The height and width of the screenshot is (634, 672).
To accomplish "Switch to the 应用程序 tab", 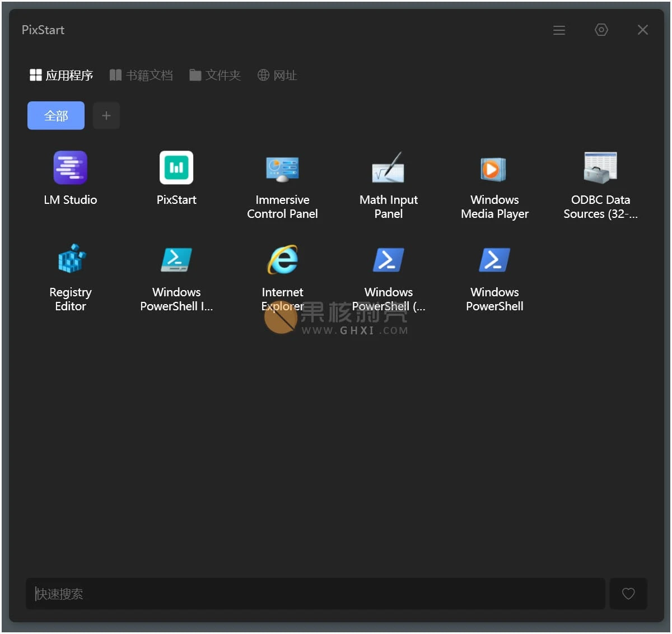I will pyautogui.click(x=61, y=75).
